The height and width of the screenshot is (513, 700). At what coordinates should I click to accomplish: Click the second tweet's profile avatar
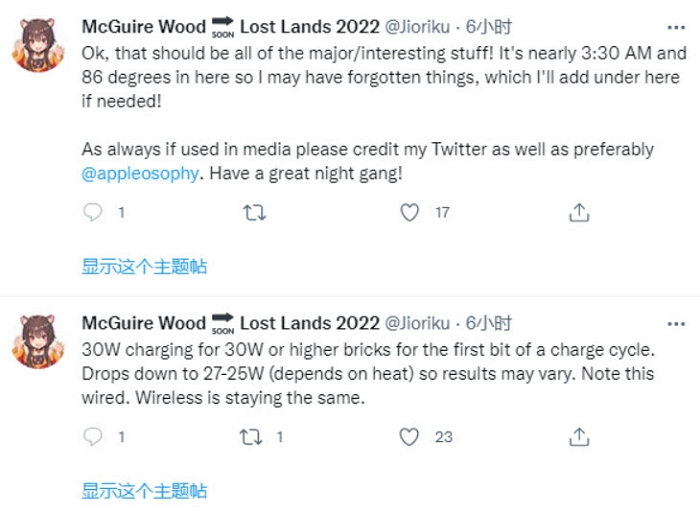39,341
